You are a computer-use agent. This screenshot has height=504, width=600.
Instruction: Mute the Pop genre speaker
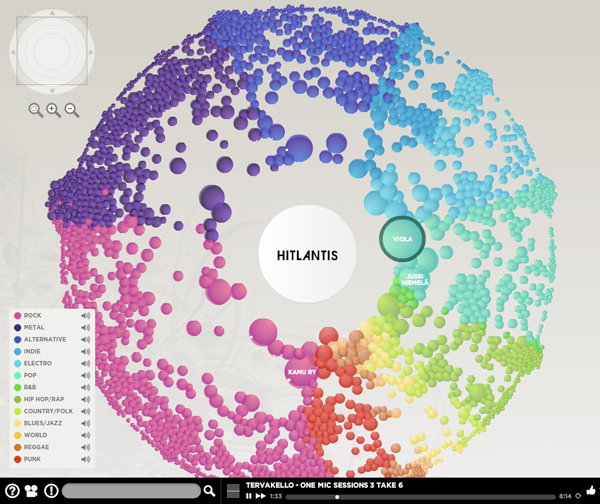86,375
